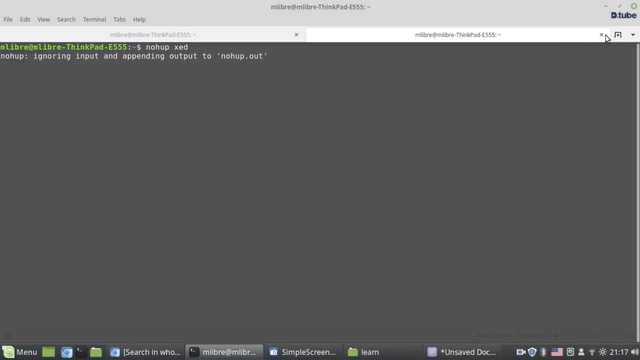Launch the Chromium browser panel launcher
640x360 pixels.
67,352
